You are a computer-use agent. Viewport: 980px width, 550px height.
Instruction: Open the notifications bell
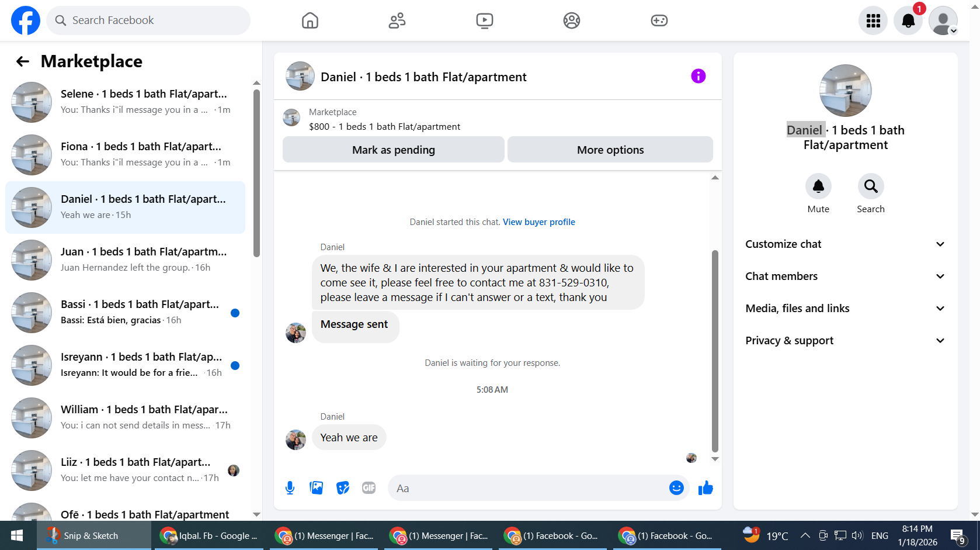pos(908,20)
